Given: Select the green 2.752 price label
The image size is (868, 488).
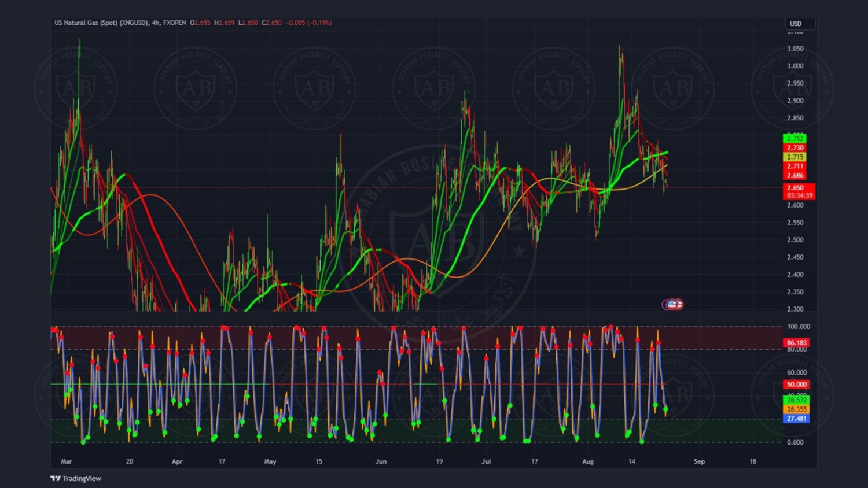Looking at the screenshot, I should [x=795, y=138].
